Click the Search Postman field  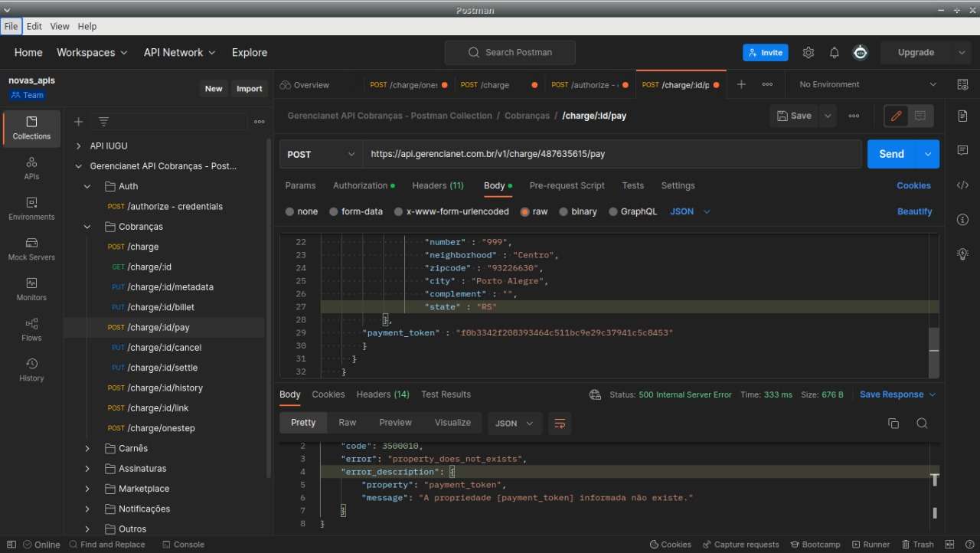510,52
